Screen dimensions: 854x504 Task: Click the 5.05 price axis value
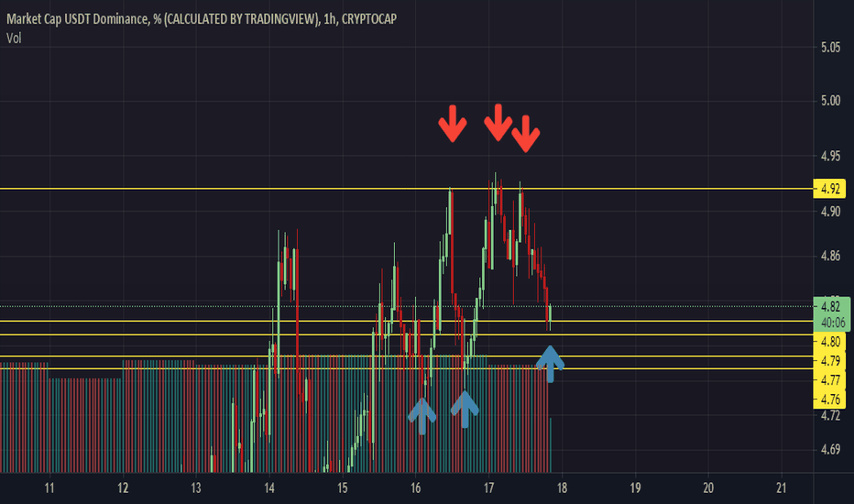click(830, 48)
